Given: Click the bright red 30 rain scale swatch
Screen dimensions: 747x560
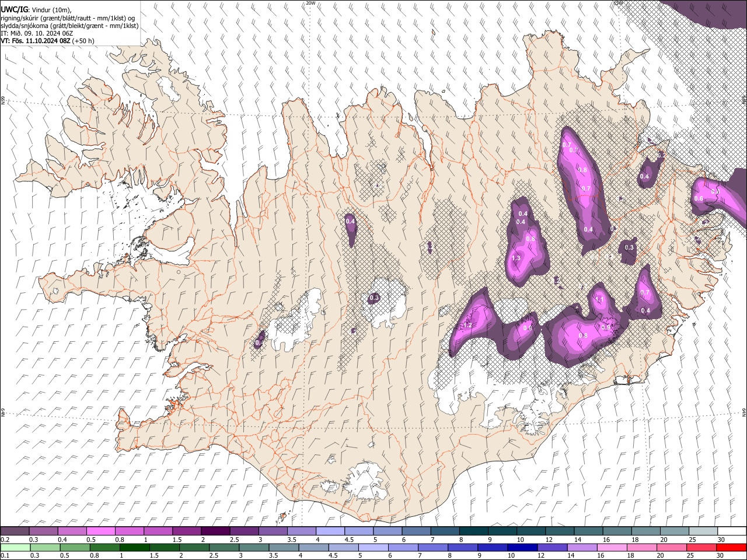Looking at the screenshot, I should click(x=731, y=547).
